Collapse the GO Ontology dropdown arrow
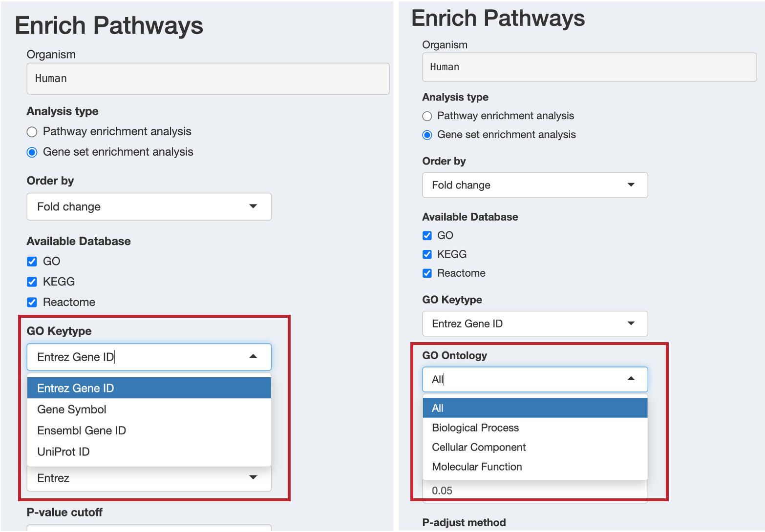This screenshot has width=765, height=532. (631, 379)
